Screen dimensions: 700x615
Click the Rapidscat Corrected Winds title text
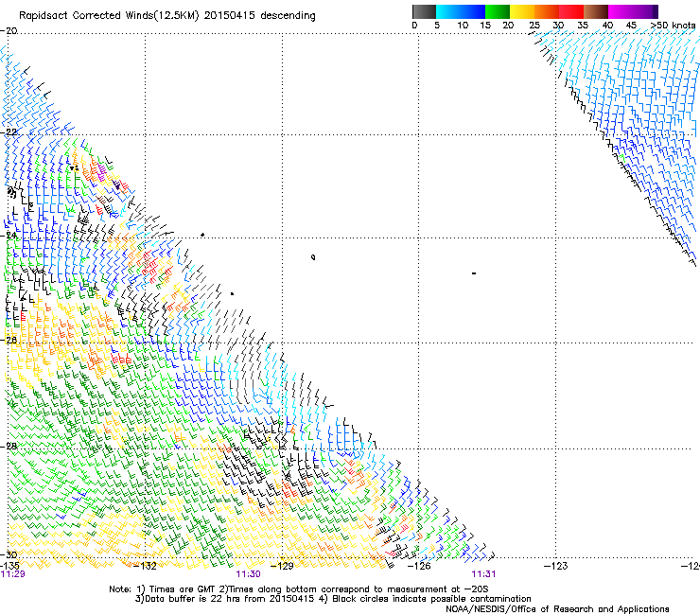tap(167, 16)
